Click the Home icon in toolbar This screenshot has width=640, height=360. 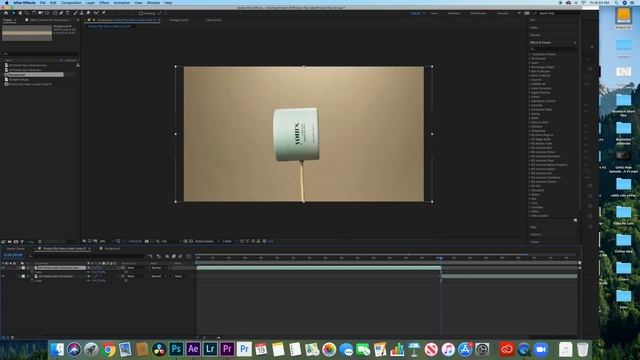[6, 13]
